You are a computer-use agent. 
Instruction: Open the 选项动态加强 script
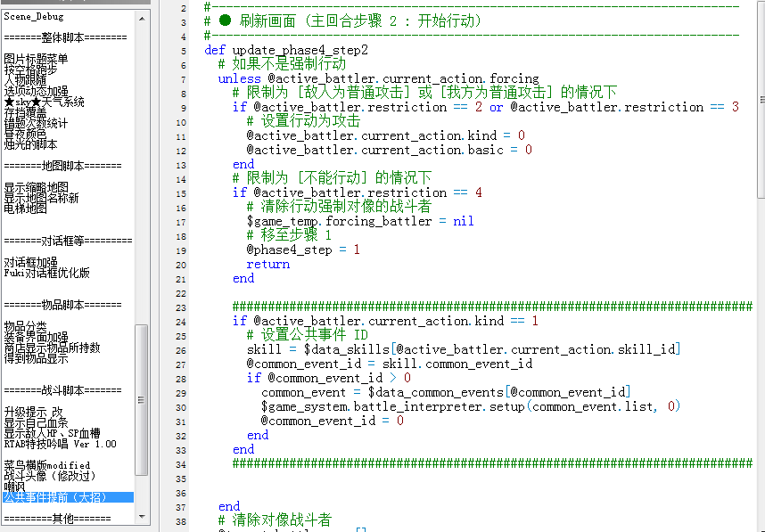pyautogui.click(x=36, y=92)
